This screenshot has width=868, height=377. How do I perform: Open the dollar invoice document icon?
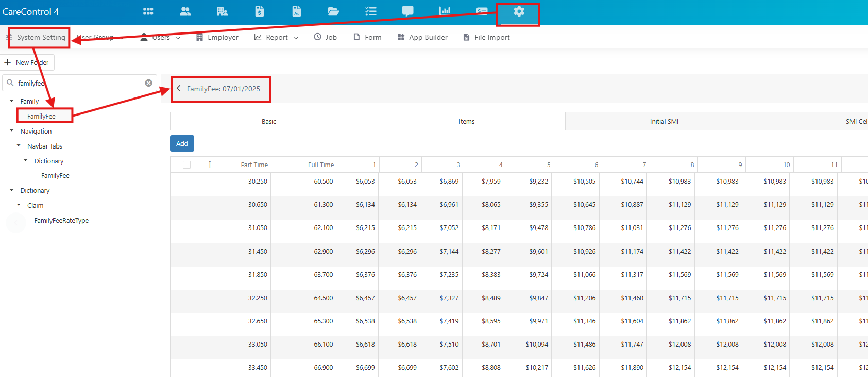click(x=260, y=11)
